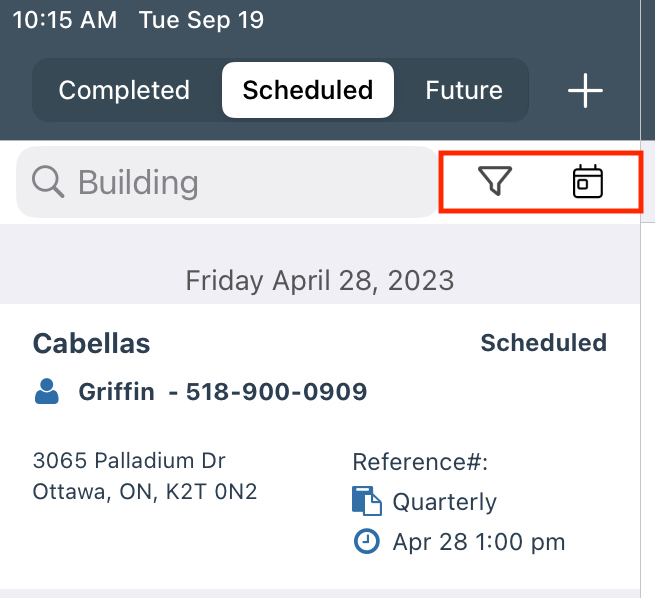The width and height of the screenshot is (655, 598).
Task: Click the clock icon beside Apr 28
Action: coord(367,542)
